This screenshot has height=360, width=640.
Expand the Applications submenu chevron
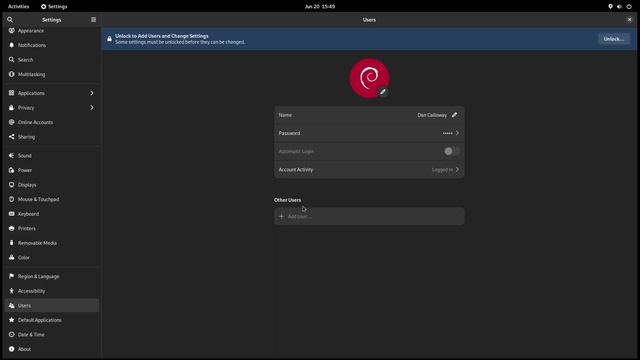point(92,93)
